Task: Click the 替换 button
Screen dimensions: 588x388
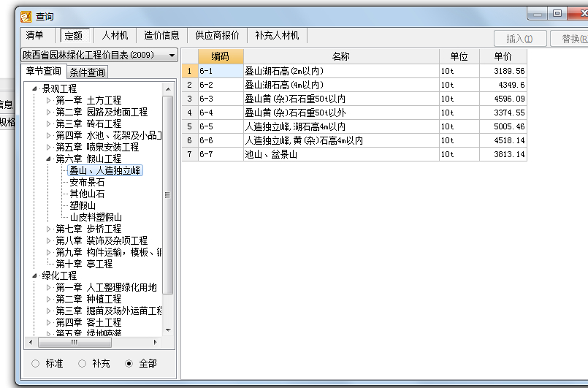Action: click(570, 39)
